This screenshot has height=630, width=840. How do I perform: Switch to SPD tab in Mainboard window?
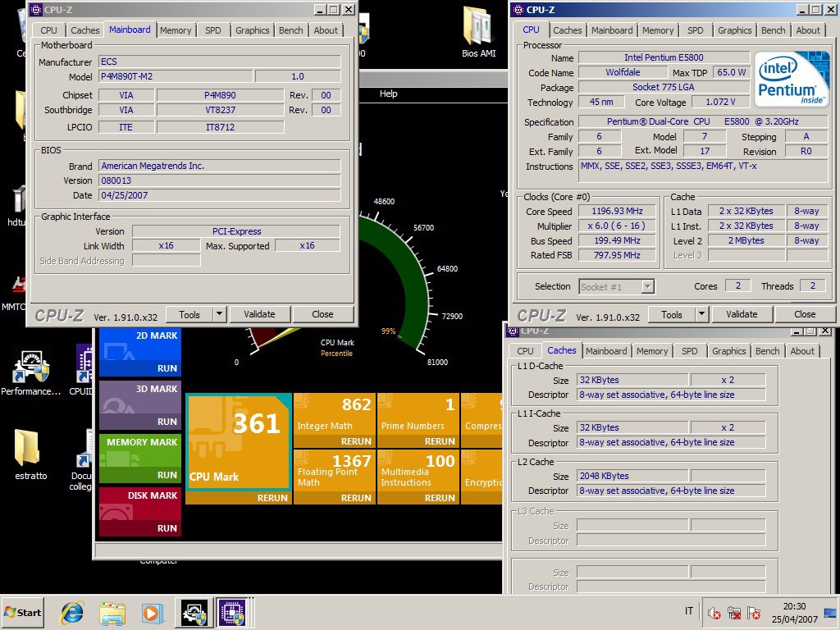pos(212,30)
